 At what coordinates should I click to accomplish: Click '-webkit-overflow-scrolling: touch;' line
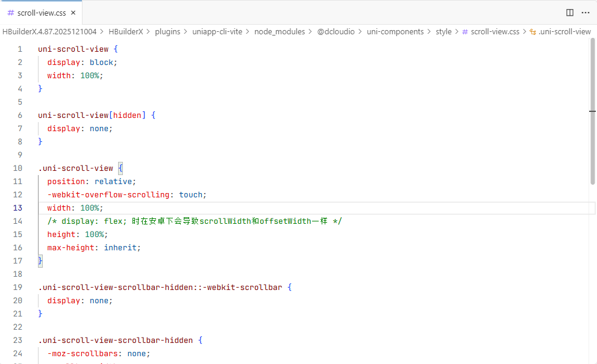point(127,195)
